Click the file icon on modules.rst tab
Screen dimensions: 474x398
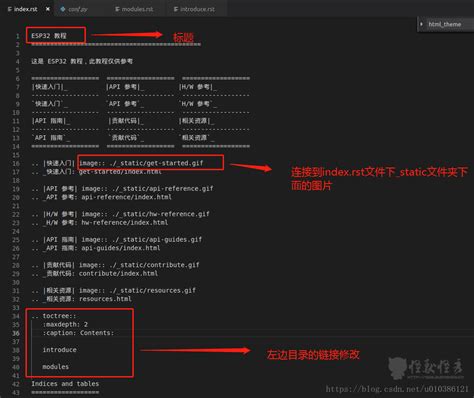coord(117,9)
